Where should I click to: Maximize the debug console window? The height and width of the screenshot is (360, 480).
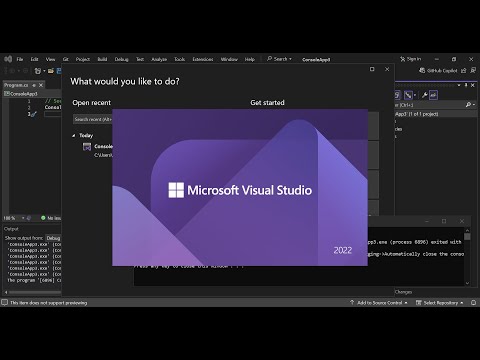pyautogui.click(x=444, y=221)
